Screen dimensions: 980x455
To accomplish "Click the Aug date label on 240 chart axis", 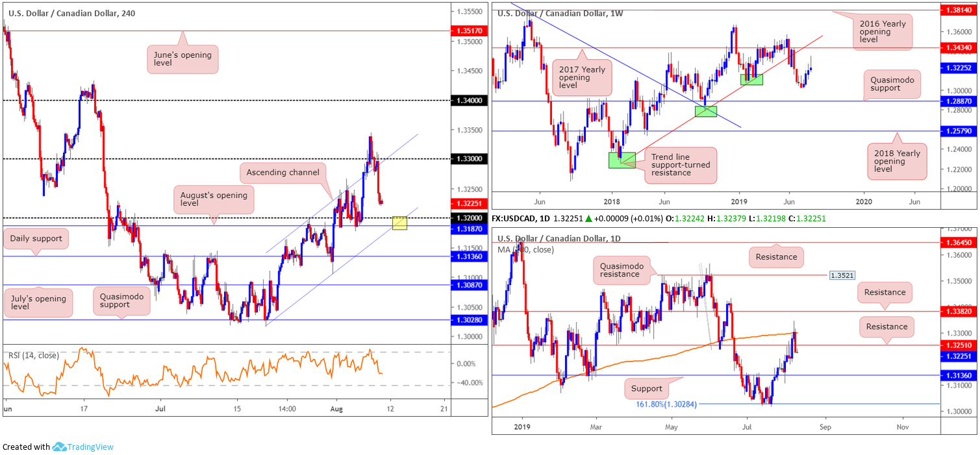I will [338, 409].
